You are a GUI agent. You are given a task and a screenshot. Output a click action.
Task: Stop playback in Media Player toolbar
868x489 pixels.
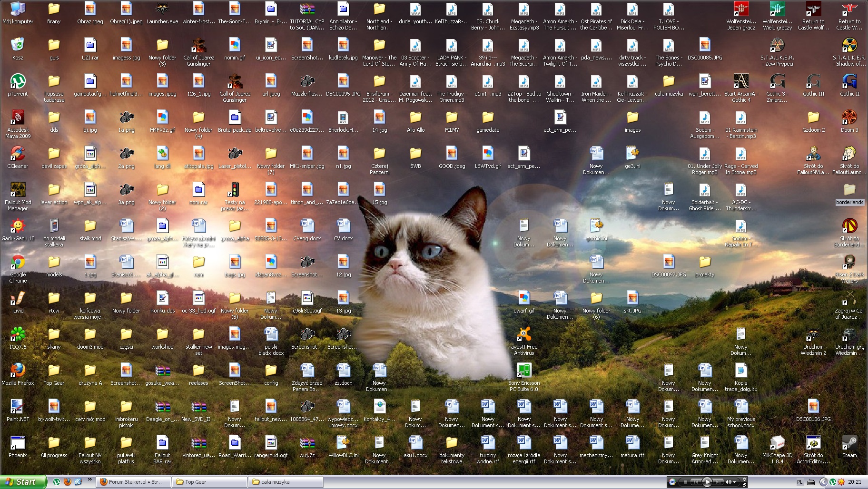click(685, 482)
